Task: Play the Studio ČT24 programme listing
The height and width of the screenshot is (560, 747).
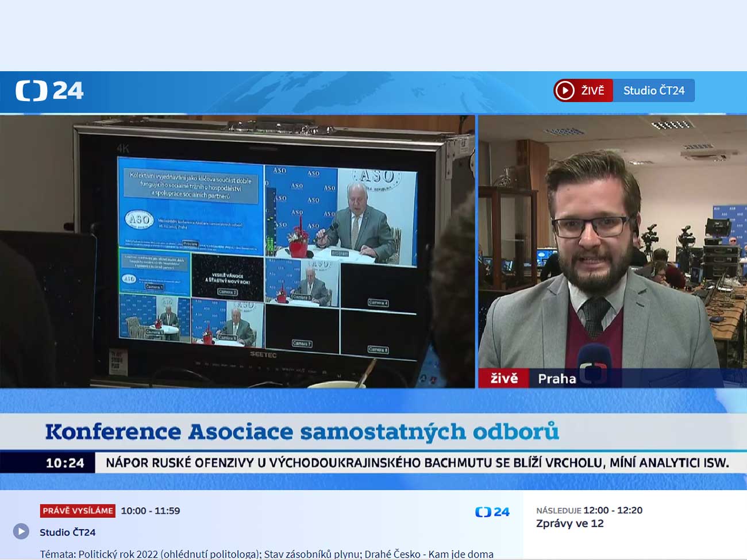Action: point(21,531)
